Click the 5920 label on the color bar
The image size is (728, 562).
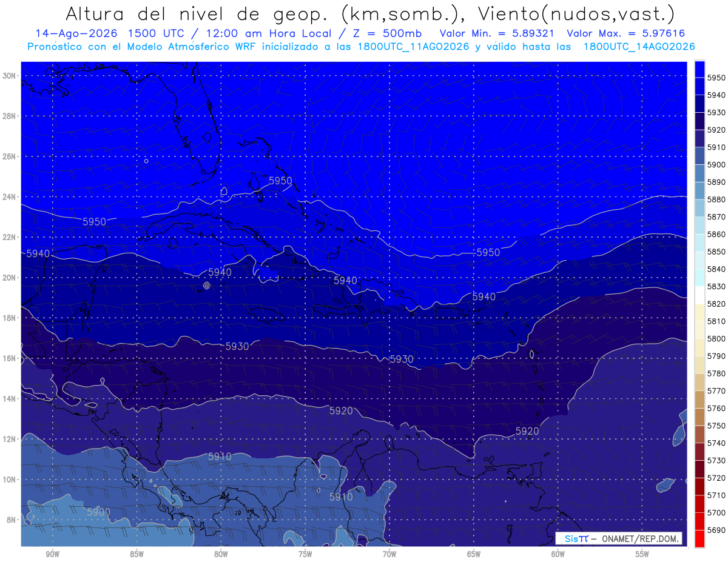(x=716, y=130)
